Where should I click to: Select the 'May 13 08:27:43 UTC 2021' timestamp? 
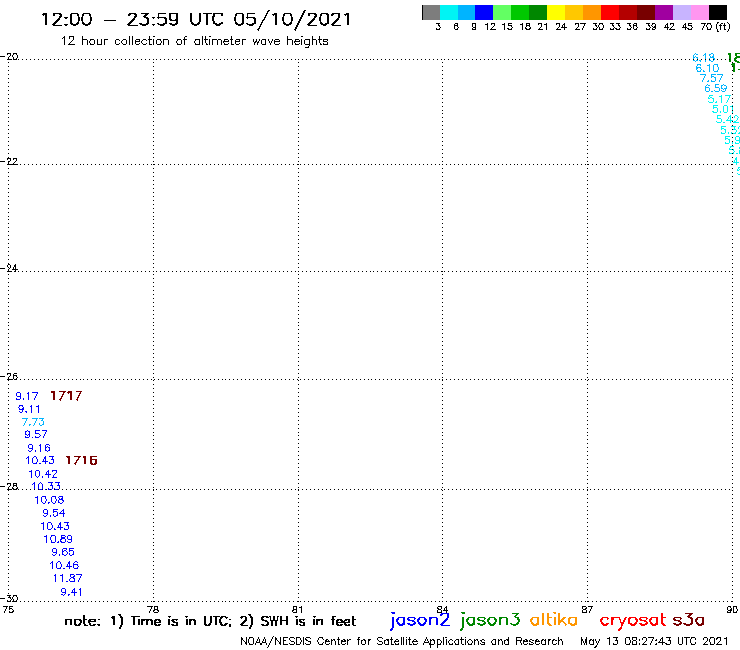pyautogui.click(x=654, y=641)
